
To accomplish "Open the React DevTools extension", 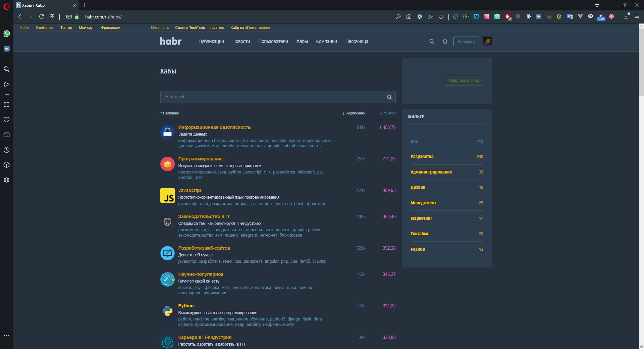I will 528,16.
